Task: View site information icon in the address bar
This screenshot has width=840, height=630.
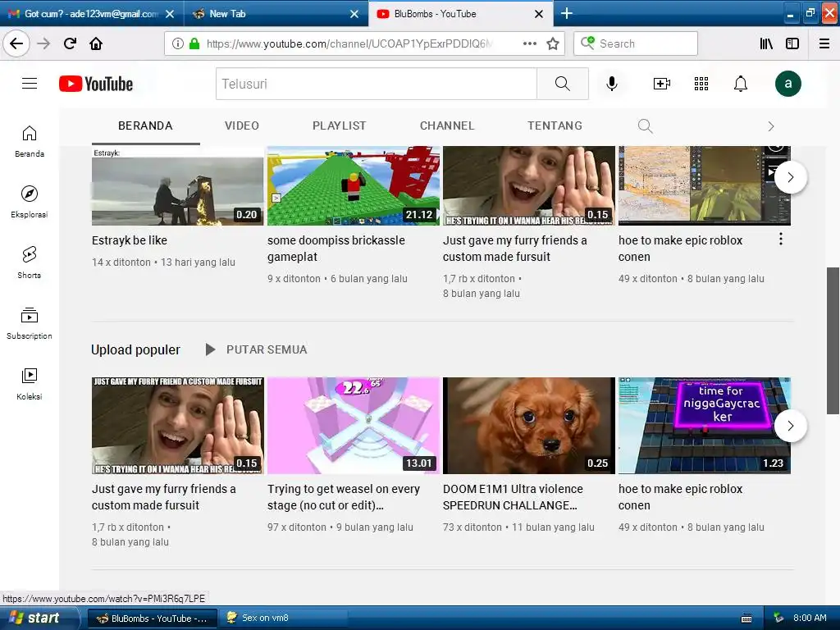Action: pyautogui.click(x=177, y=43)
